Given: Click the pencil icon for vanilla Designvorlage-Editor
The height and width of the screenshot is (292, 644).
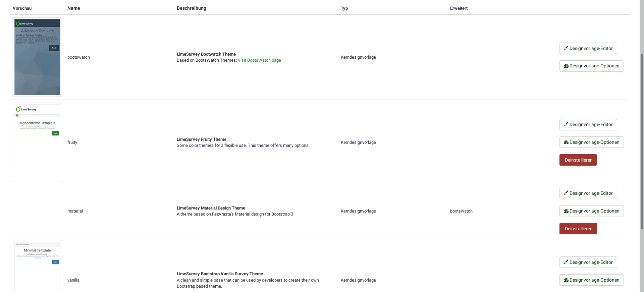Looking at the screenshot, I should click(566, 262).
